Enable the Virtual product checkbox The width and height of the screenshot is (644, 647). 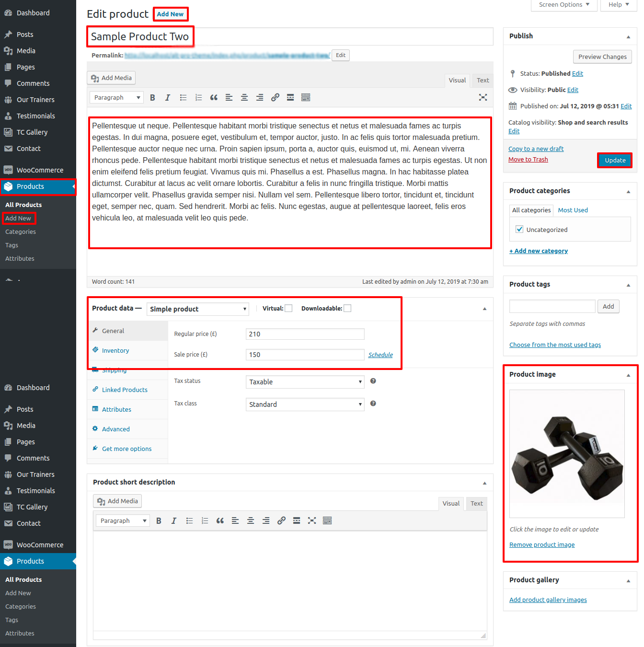[288, 309]
